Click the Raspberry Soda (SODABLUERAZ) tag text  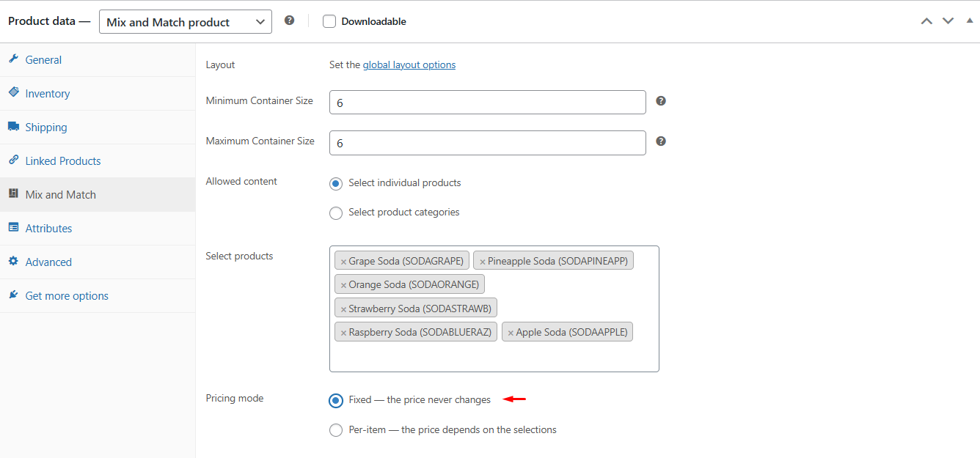point(420,332)
